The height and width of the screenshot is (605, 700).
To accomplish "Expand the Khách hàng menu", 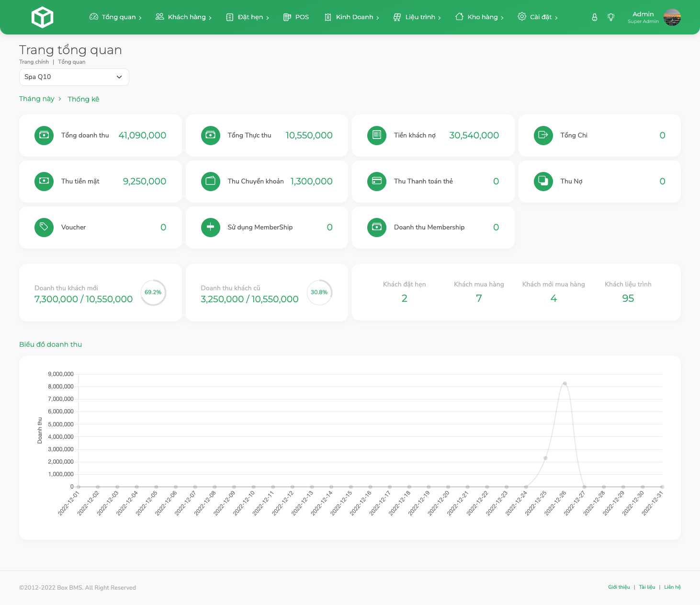I will [x=183, y=17].
